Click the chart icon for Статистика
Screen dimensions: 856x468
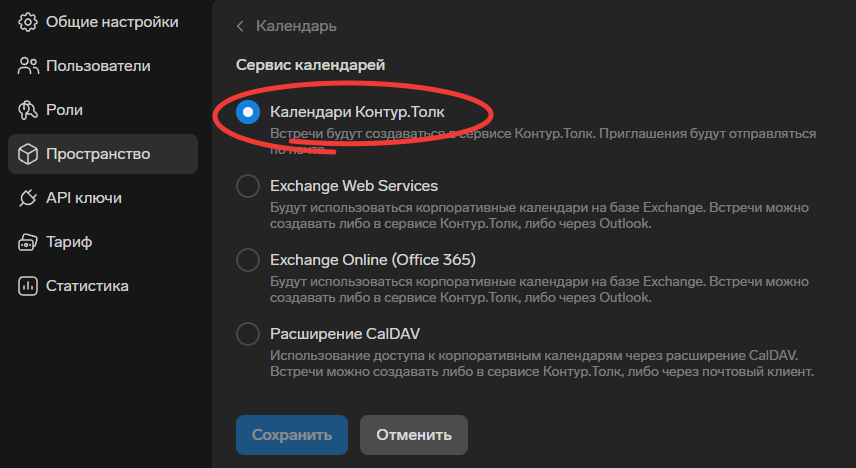click(x=28, y=286)
